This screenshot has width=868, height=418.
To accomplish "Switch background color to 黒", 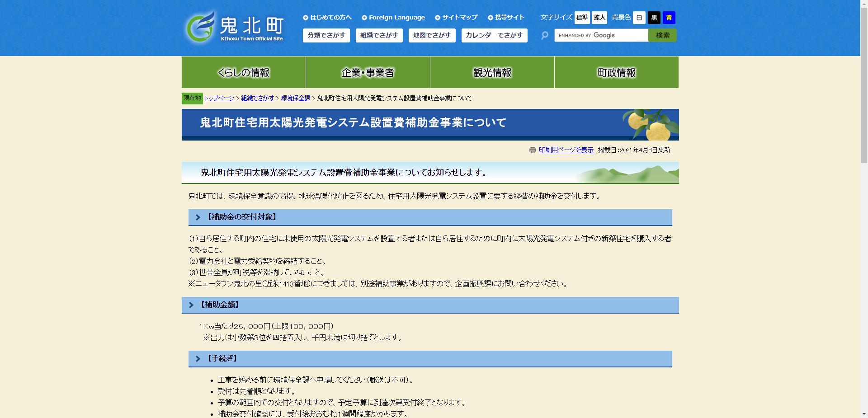I will click(x=653, y=18).
